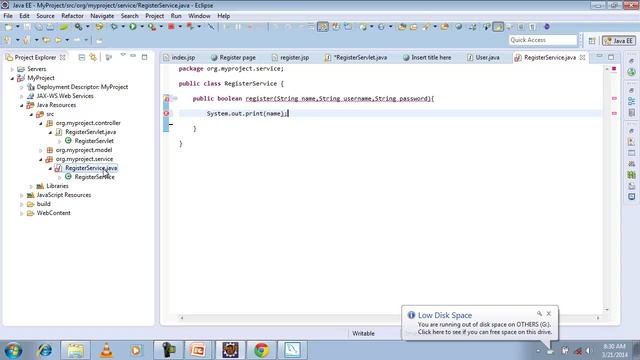Viewport: 640px width, 360px height.
Task: Open the Navigate menu
Action: [x=102, y=16]
